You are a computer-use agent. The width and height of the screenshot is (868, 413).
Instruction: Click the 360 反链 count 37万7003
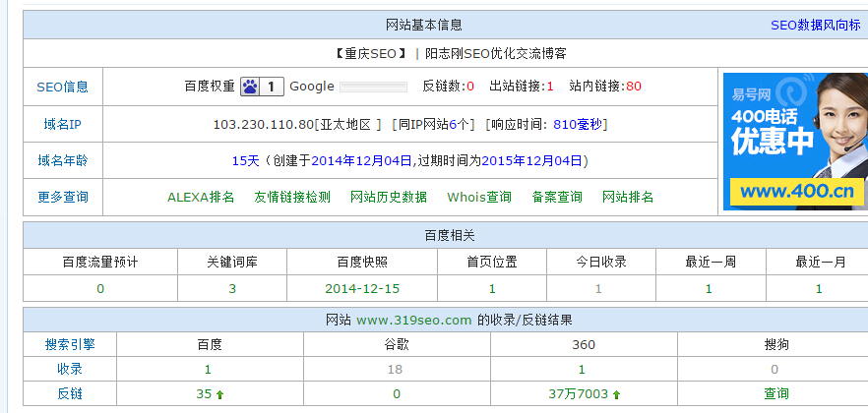click(x=579, y=393)
